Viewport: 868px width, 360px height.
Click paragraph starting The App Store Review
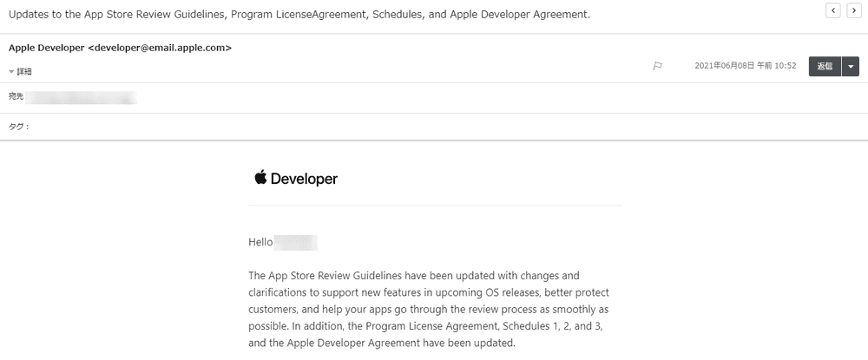429,309
